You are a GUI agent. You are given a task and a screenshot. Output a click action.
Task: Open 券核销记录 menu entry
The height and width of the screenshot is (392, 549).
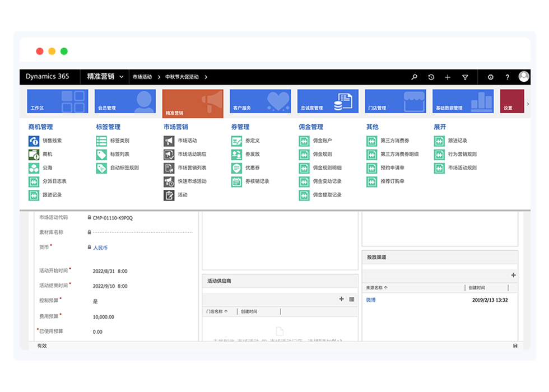[257, 181]
